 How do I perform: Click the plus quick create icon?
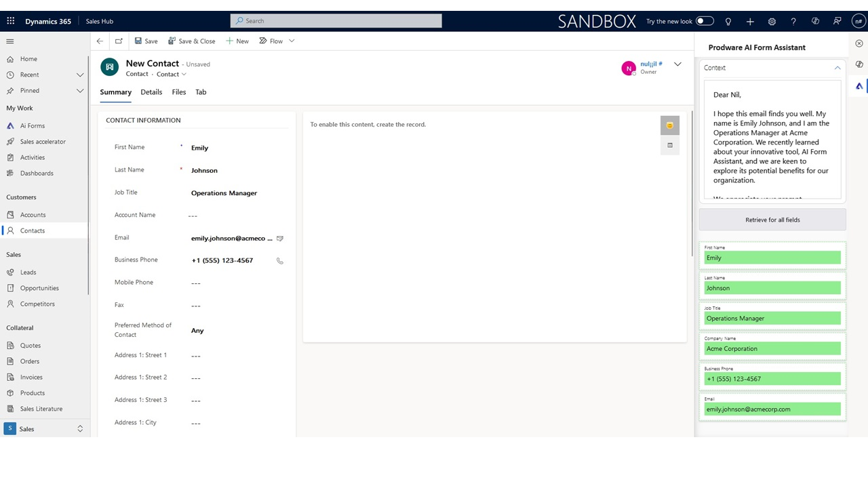coord(750,22)
